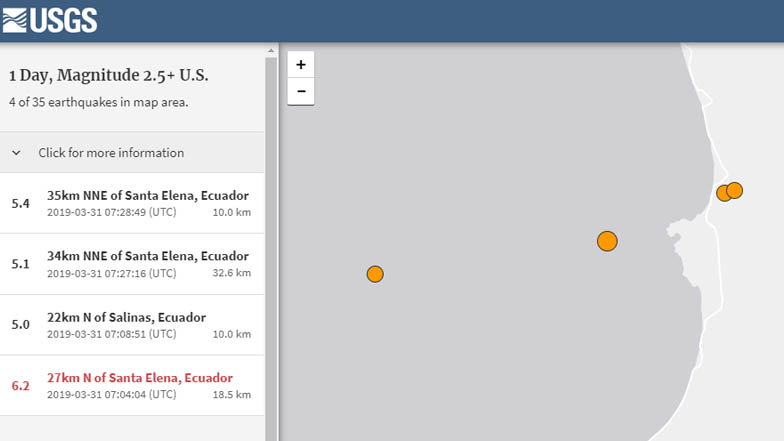Open the red 27km N of Santa Elena entry
This screenshot has height=441, width=784.
(139, 378)
